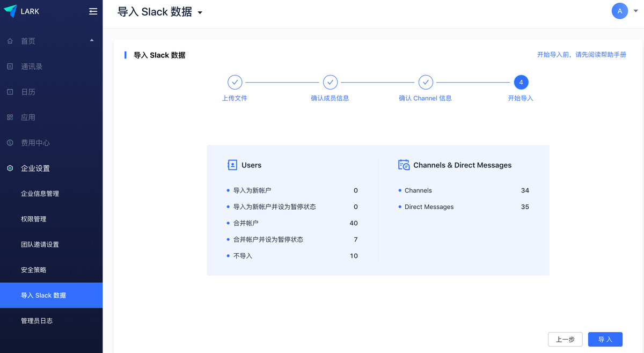Open the 导入 Slack 数据 title dropdown
This screenshot has height=353, width=644.
point(200,11)
